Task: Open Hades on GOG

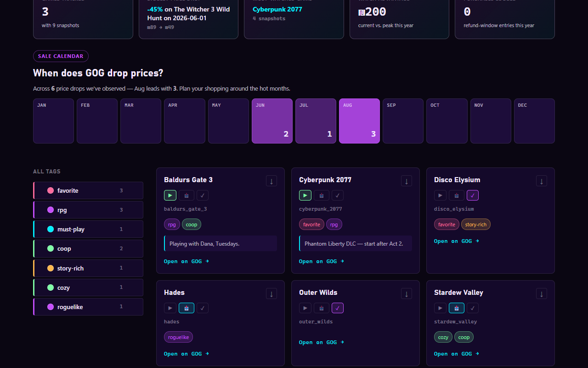Action: [x=187, y=354]
